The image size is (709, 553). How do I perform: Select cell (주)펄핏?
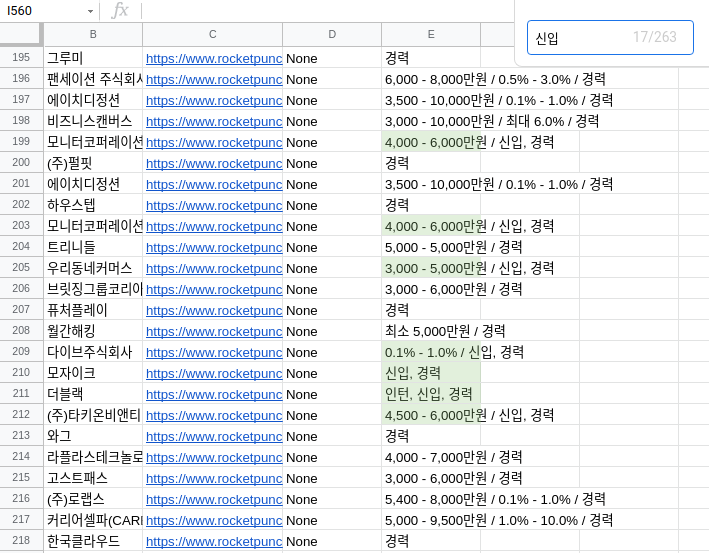[x=93, y=163]
